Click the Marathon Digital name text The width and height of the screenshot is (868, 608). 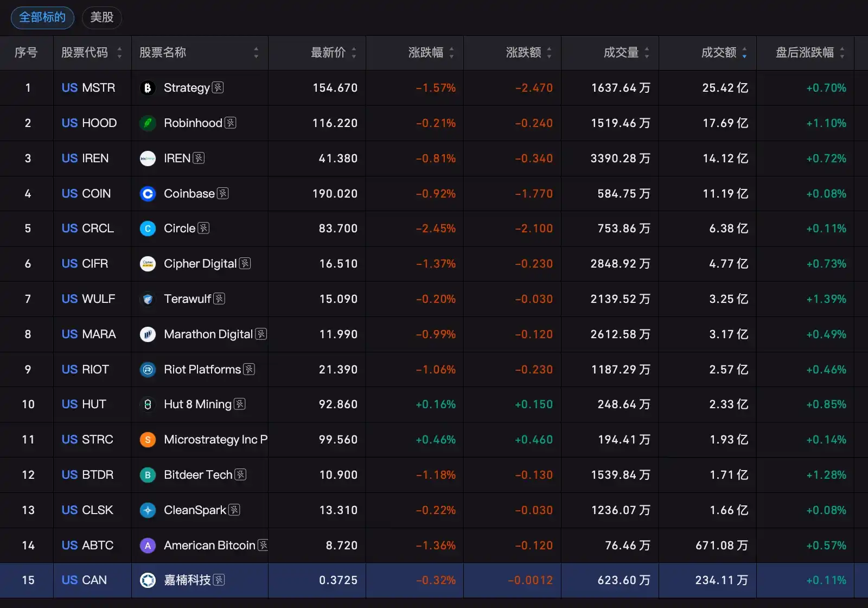click(x=208, y=334)
